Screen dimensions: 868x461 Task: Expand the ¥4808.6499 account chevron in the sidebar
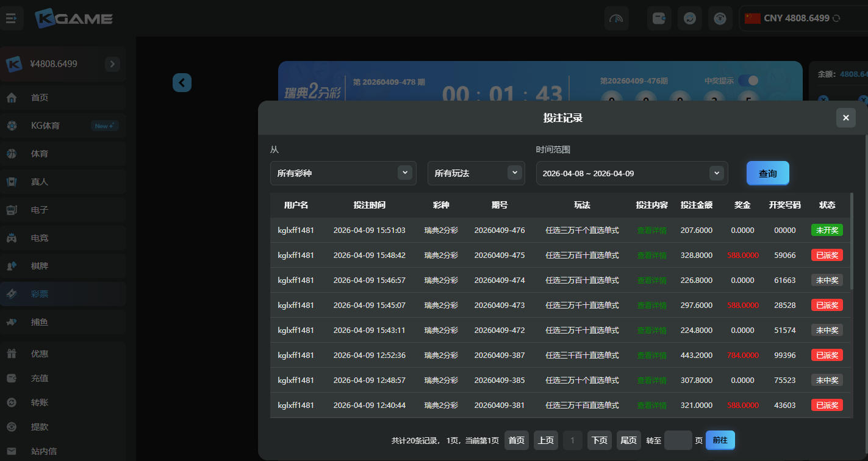point(112,64)
